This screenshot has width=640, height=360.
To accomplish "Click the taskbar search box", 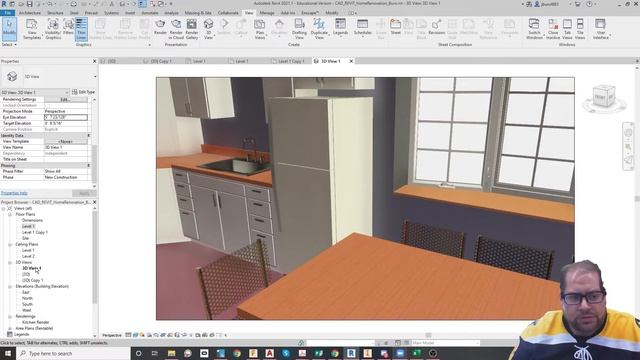I will coord(73,353).
